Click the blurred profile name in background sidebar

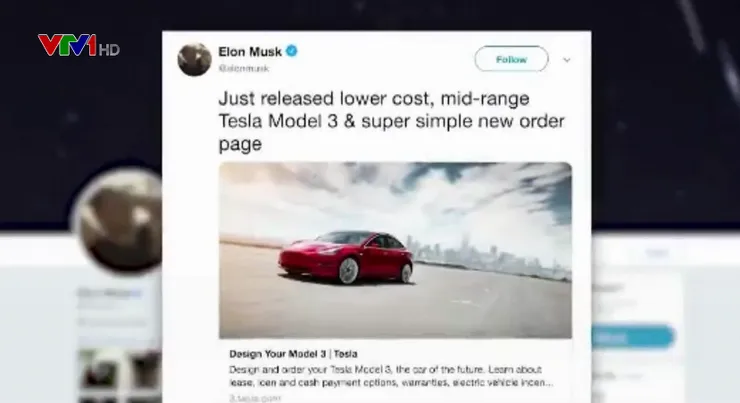point(109,293)
